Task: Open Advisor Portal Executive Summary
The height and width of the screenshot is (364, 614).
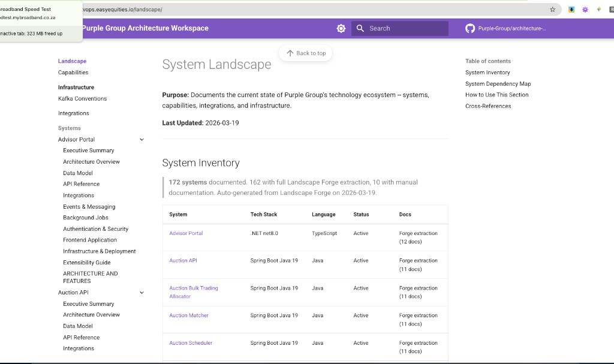Action: (89, 151)
